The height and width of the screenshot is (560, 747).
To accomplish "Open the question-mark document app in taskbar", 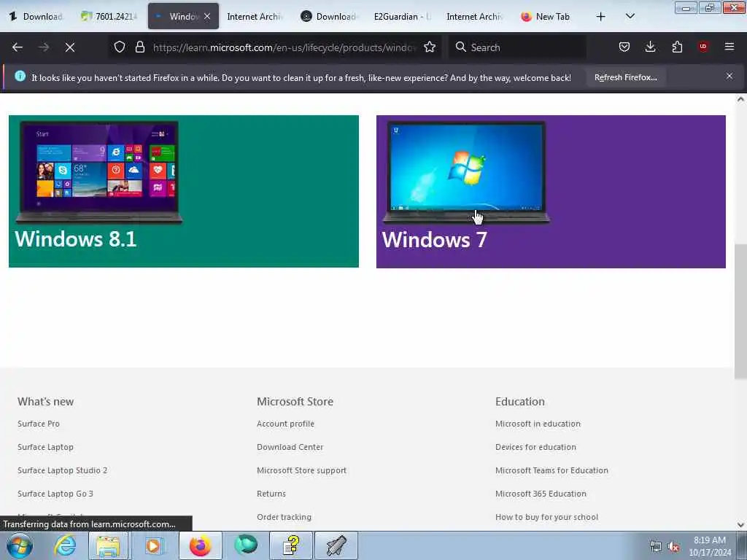I will pyautogui.click(x=290, y=545).
